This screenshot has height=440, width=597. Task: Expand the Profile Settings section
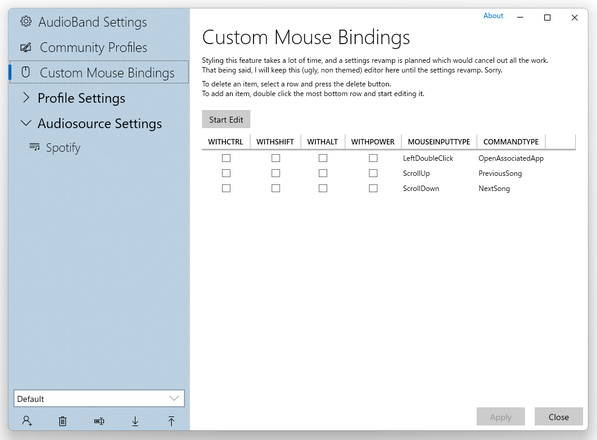point(26,98)
